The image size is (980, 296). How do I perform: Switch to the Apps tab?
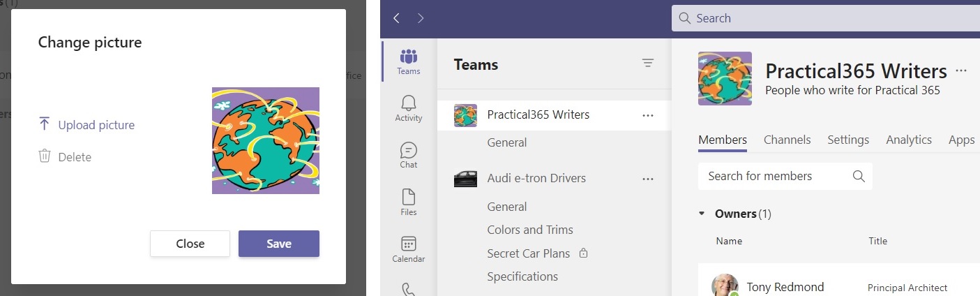[x=961, y=140]
